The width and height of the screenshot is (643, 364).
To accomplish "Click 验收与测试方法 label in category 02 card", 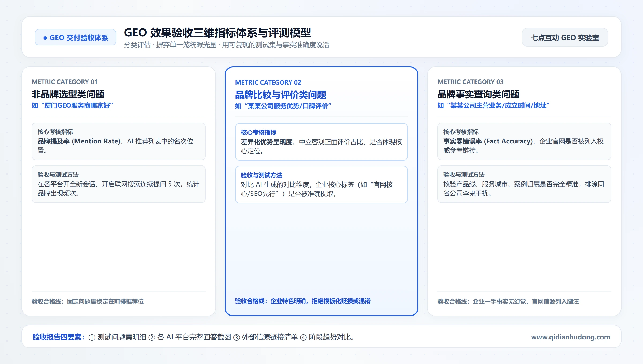I will point(261,175).
